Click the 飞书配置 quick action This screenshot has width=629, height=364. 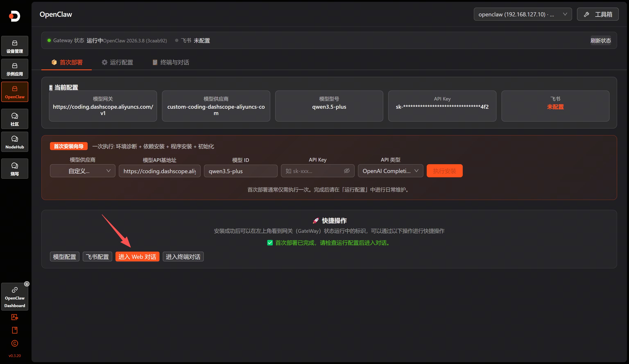pyautogui.click(x=97, y=257)
